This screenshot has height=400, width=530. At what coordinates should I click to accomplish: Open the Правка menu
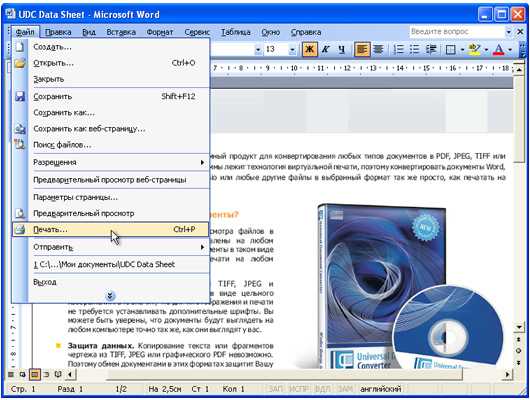coord(58,32)
